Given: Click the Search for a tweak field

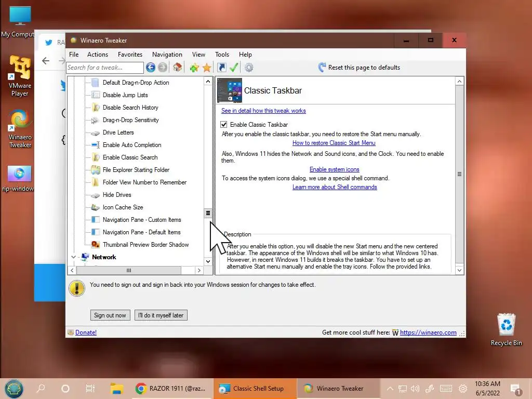Looking at the screenshot, I should click(105, 68).
